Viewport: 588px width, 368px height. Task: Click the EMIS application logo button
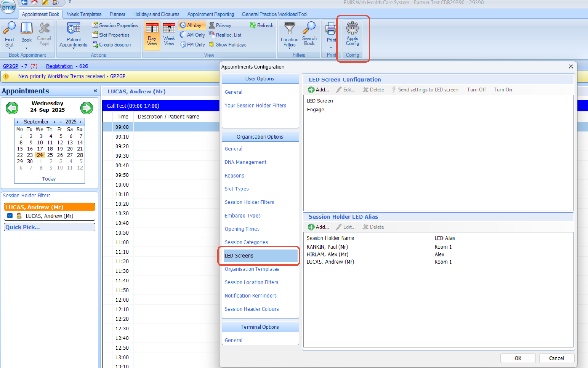pyautogui.click(x=8, y=7)
